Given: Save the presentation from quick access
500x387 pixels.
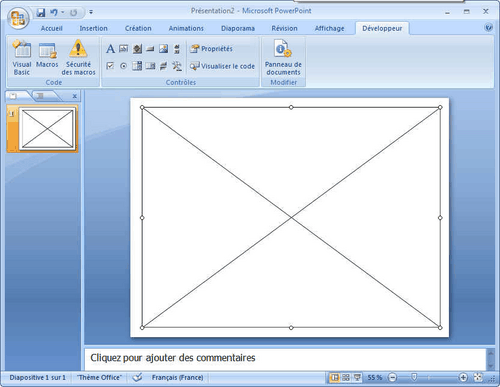Looking at the screenshot, I should click(x=41, y=13).
